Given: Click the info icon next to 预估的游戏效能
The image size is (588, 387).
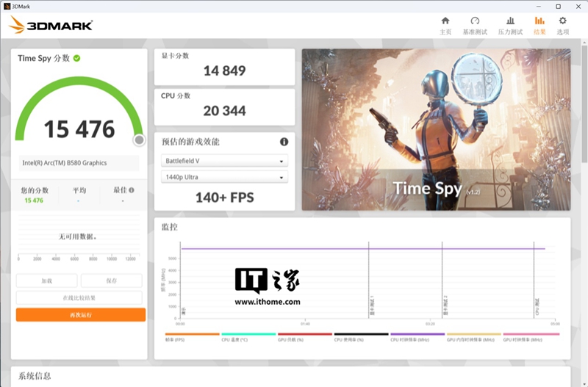Looking at the screenshot, I should [x=284, y=142].
